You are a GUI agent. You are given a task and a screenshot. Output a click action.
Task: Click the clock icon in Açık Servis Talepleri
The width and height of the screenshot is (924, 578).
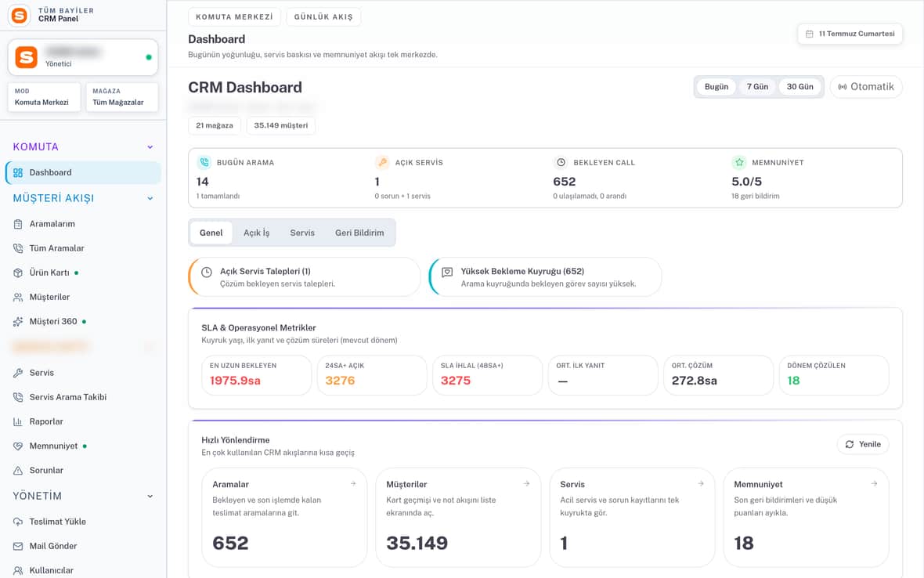pos(206,273)
